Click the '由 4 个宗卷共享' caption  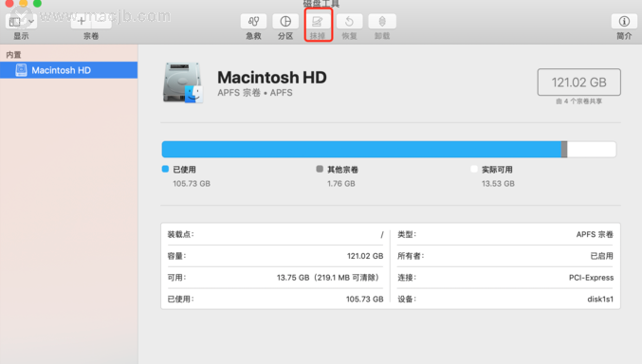pyautogui.click(x=579, y=101)
